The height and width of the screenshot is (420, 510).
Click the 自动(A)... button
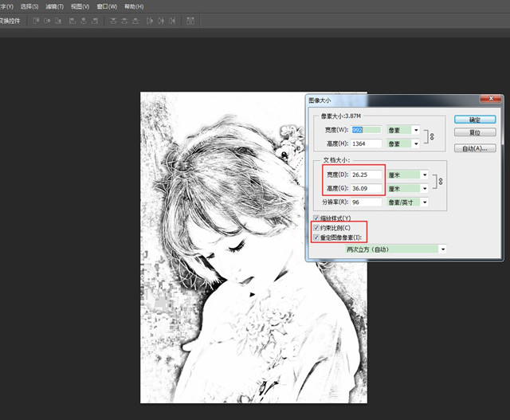(475, 148)
